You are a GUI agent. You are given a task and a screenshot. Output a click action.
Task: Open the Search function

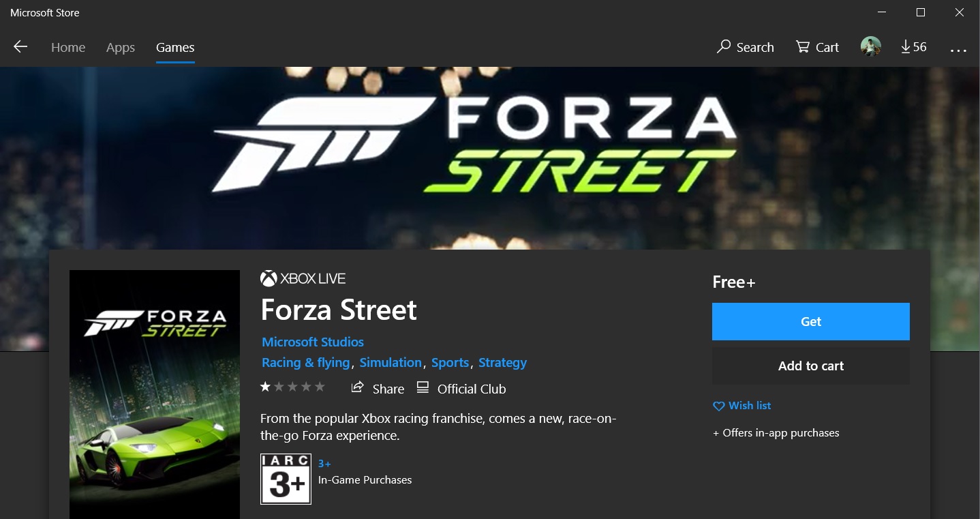click(745, 47)
